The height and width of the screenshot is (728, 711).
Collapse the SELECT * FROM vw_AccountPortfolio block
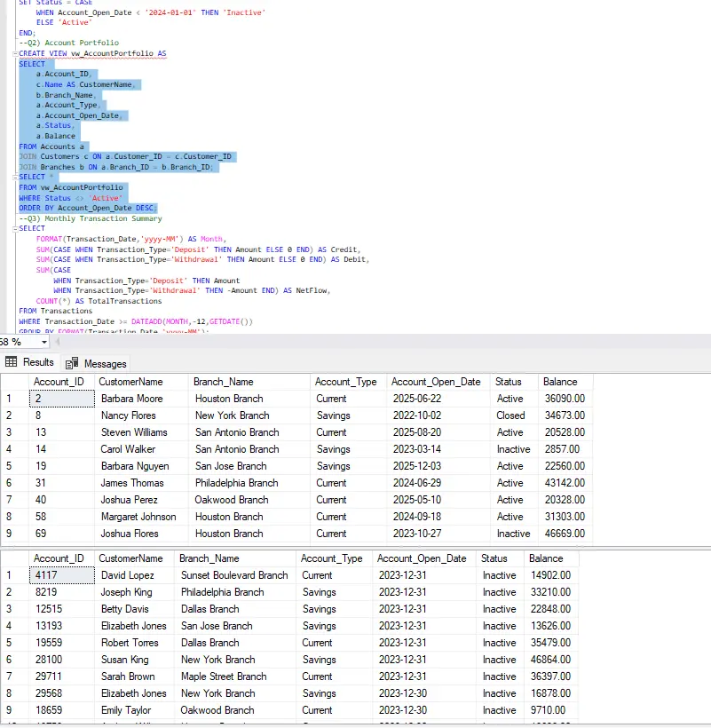click(15, 177)
